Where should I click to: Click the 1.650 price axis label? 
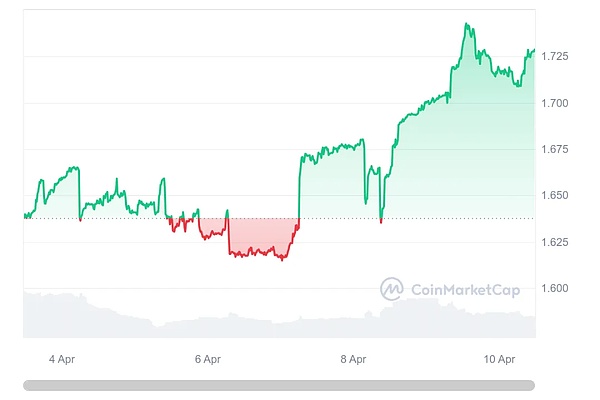[x=555, y=196]
